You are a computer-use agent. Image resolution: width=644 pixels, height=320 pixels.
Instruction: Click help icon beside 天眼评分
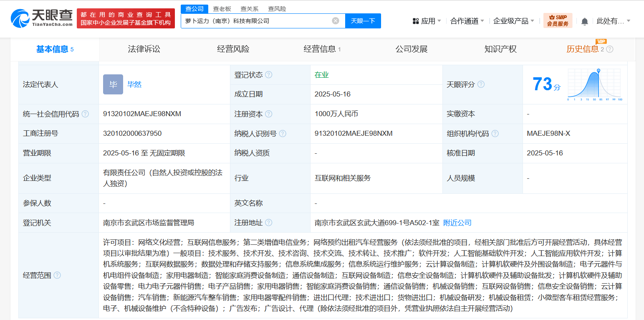[481, 84]
